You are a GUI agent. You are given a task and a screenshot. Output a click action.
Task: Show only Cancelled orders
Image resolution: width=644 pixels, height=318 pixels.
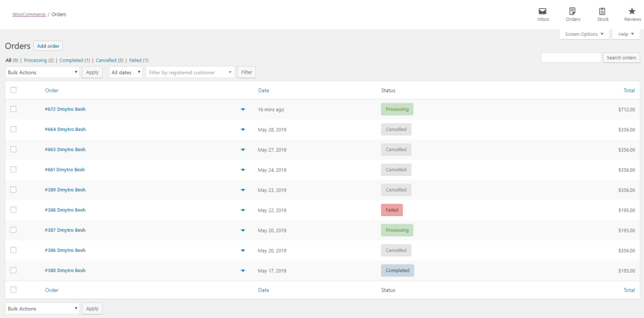click(106, 60)
